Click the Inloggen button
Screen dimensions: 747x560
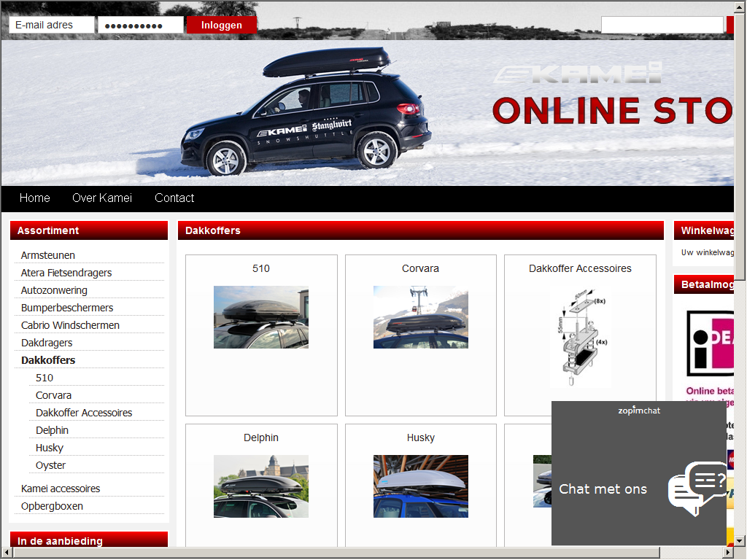(222, 25)
